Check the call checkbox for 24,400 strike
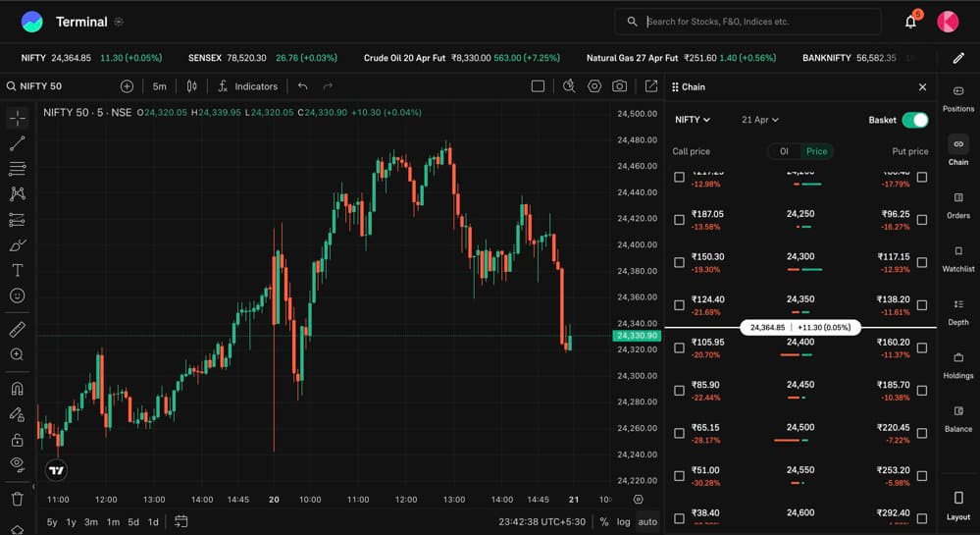This screenshot has width=980, height=535. coord(679,348)
